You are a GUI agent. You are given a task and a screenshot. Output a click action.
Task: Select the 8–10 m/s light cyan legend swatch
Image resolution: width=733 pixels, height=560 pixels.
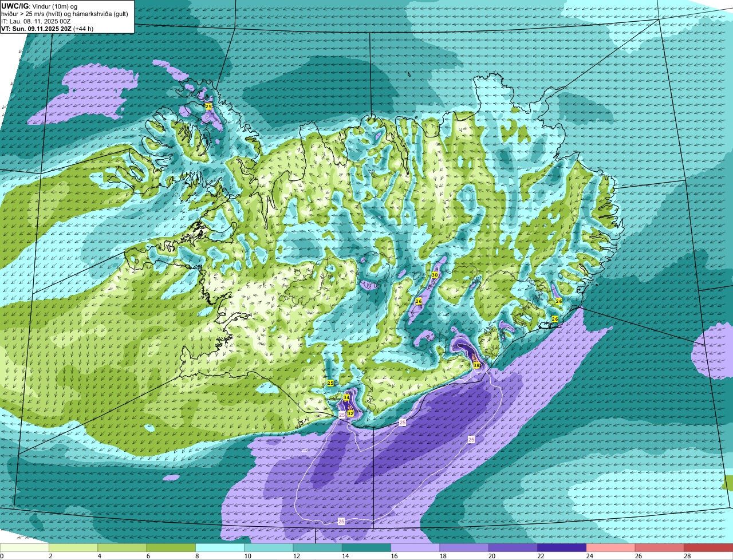tap(220, 548)
